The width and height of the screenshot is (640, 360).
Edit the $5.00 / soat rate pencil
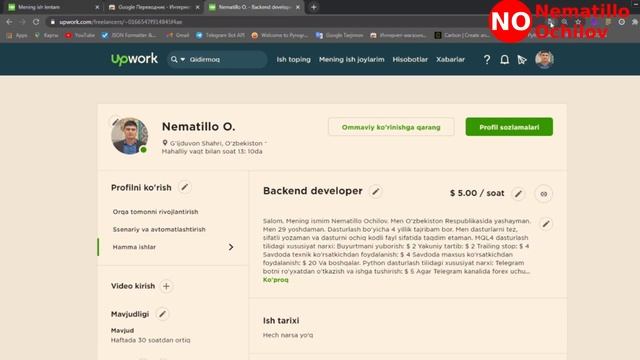click(x=518, y=193)
